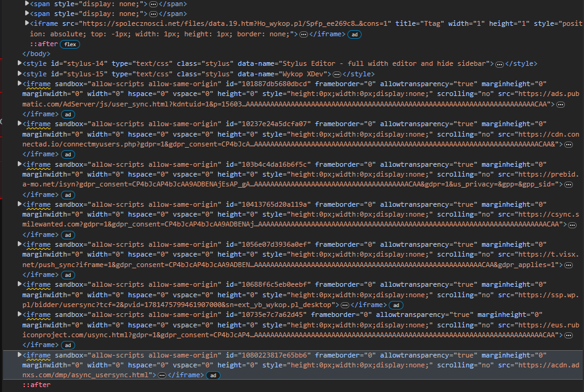Expand the iframe with id 103b4c4da16b6f5c

pyautogui.click(x=20, y=164)
